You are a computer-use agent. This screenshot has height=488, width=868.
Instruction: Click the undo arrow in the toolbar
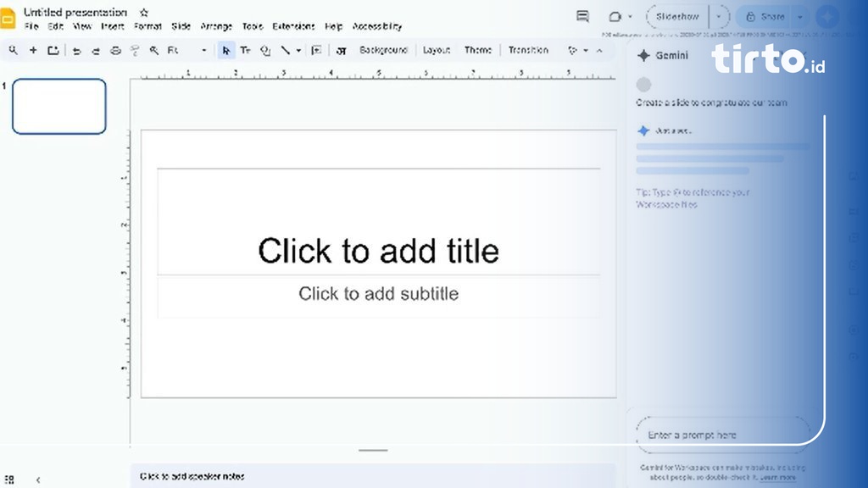[x=76, y=51]
